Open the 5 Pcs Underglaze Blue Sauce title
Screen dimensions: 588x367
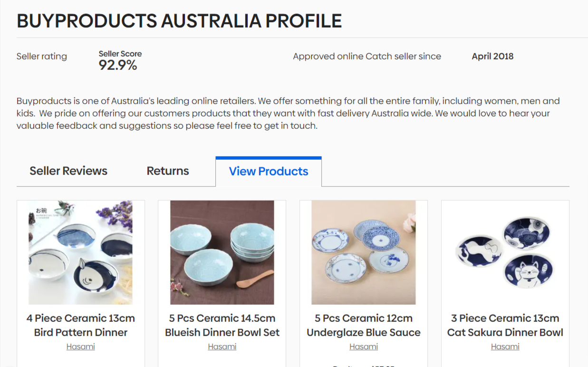click(364, 325)
